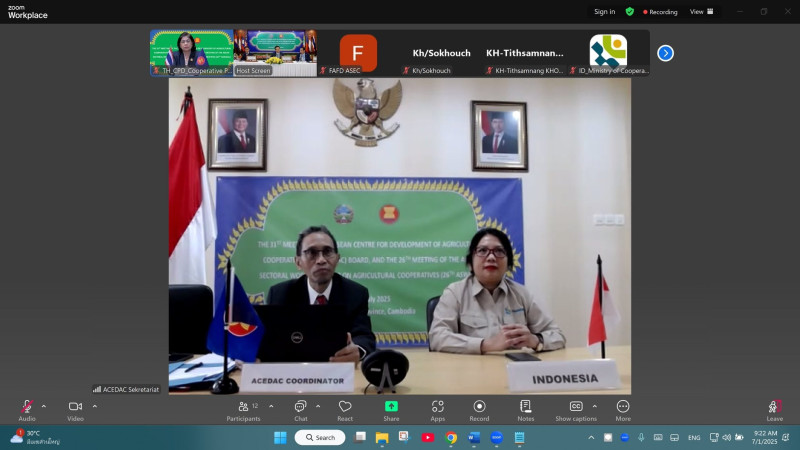Select the Kh/Sokhouch participant tile
The image size is (800, 450).
coord(442,53)
